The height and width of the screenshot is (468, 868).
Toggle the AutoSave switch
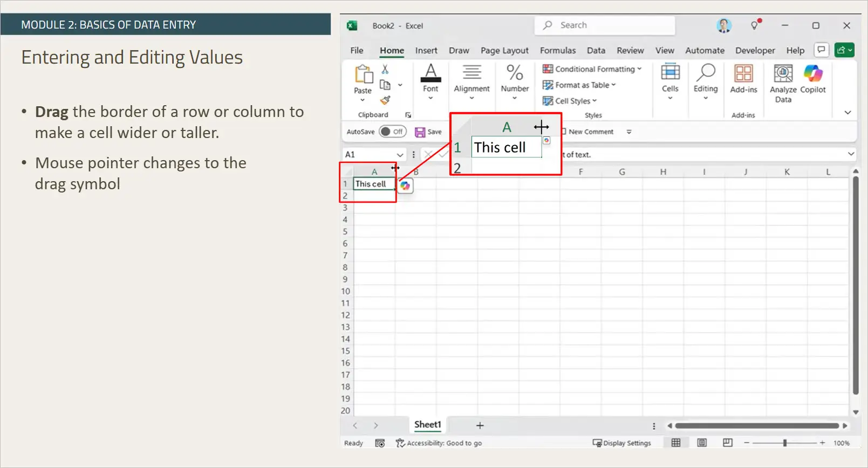pyautogui.click(x=392, y=132)
